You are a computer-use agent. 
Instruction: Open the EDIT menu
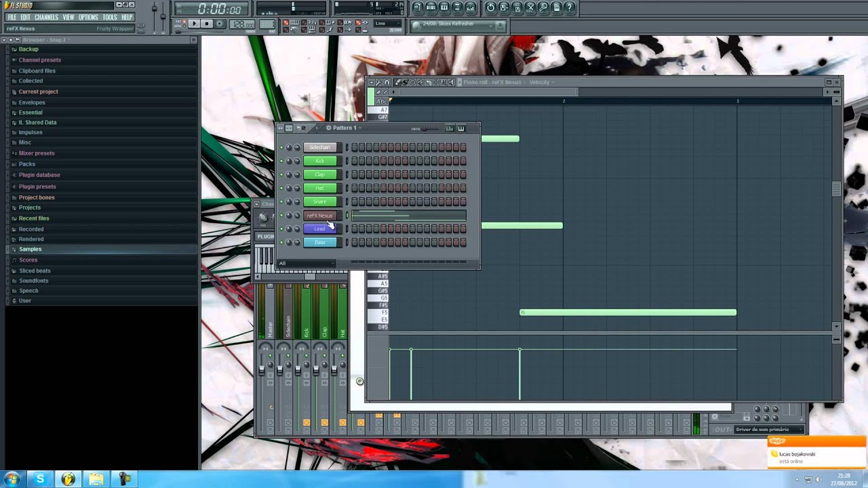pyautogui.click(x=25, y=17)
